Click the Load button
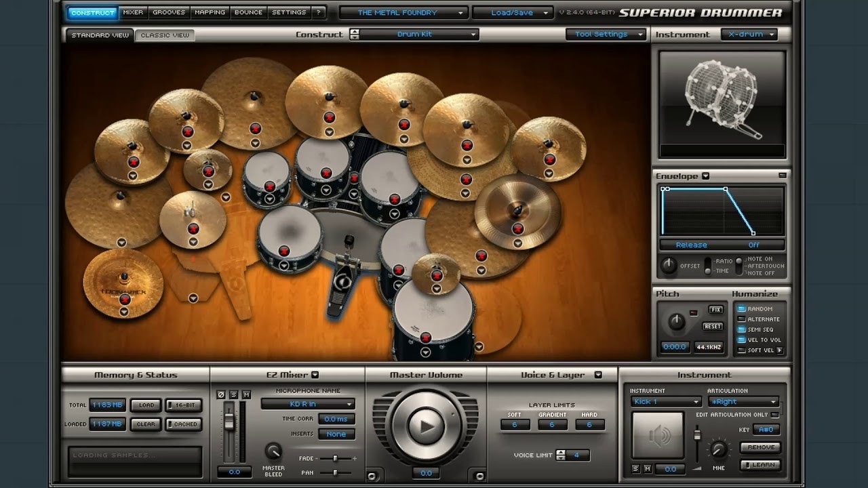Viewport: 868px width, 488px height. 146,405
